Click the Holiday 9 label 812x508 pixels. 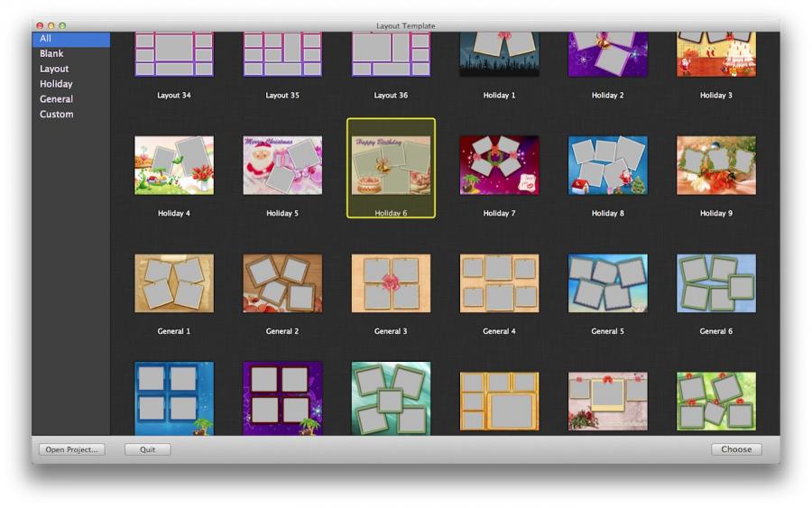716,213
